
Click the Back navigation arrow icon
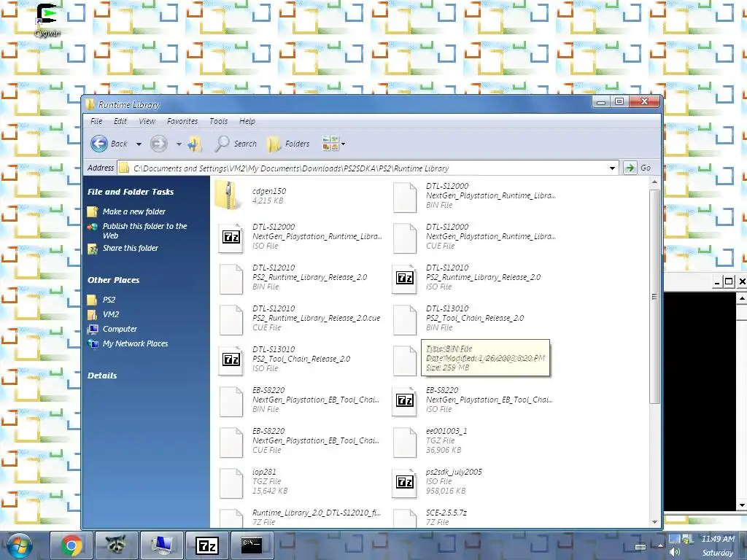click(x=99, y=144)
